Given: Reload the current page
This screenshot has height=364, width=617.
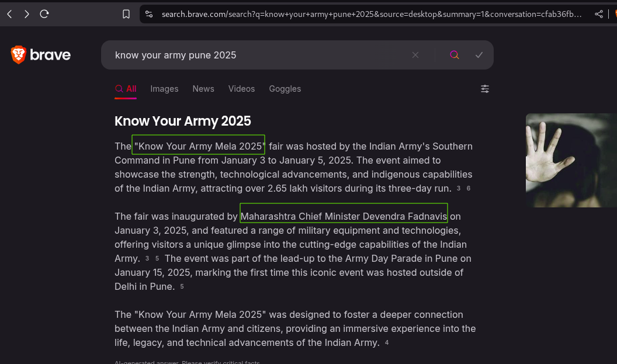Looking at the screenshot, I should (44, 14).
